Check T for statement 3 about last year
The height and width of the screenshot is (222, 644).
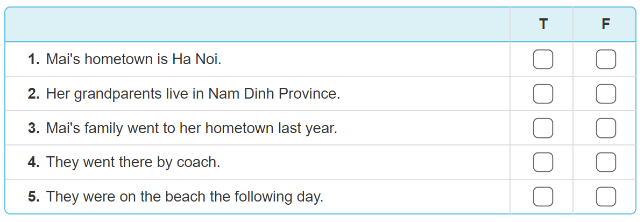pos(543,128)
